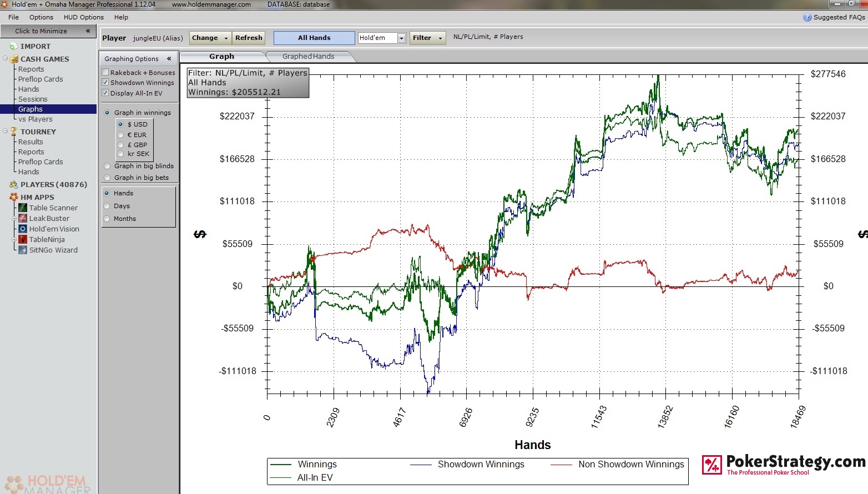This screenshot has height=494, width=868.
Task: Launch LeakBuster from HM Apps
Action: point(23,218)
